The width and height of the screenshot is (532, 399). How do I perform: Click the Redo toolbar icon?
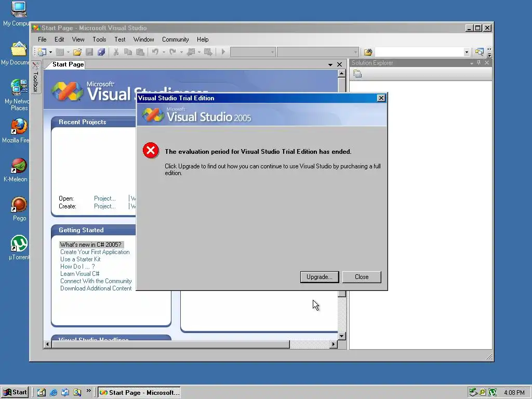[172, 52]
